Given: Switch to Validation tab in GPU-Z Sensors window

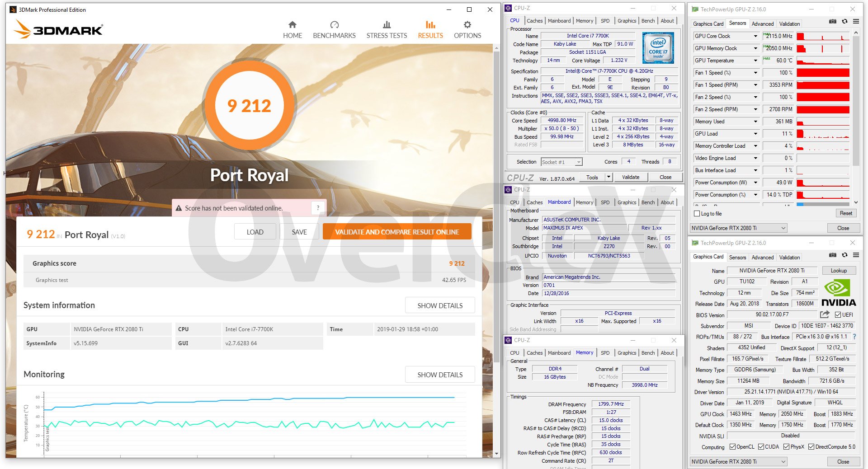Looking at the screenshot, I should (x=789, y=23).
